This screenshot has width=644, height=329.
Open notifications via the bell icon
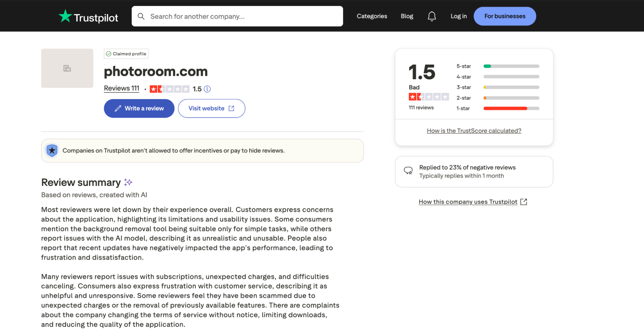tap(432, 16)
